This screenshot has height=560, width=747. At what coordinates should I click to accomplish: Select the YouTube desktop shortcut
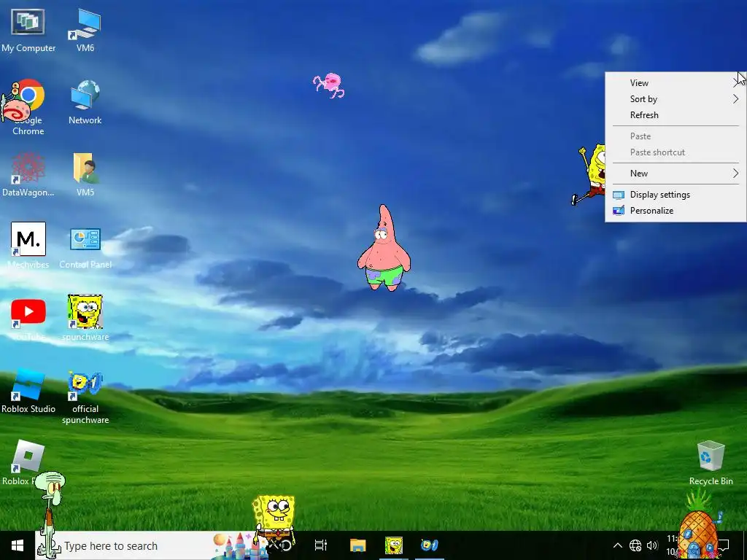pos(28,319)
